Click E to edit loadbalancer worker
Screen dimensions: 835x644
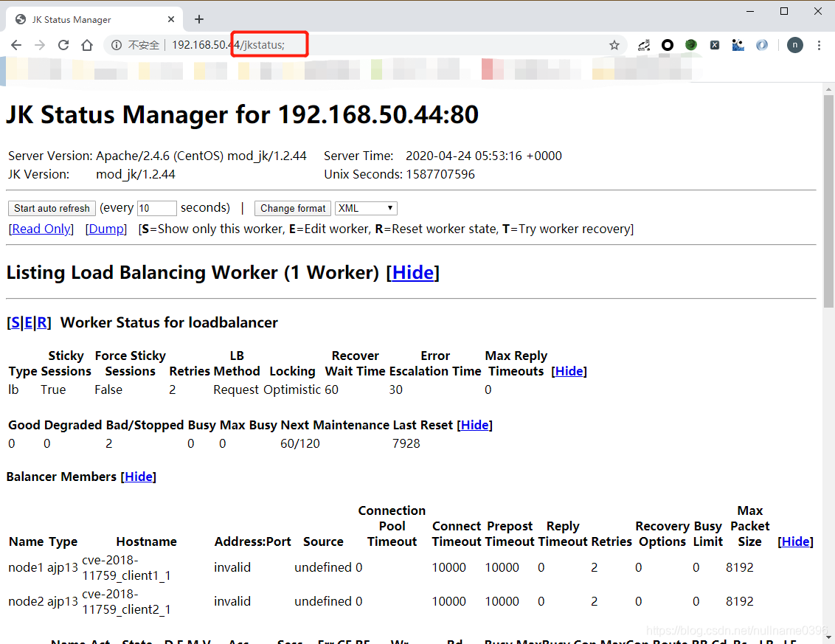29,323
